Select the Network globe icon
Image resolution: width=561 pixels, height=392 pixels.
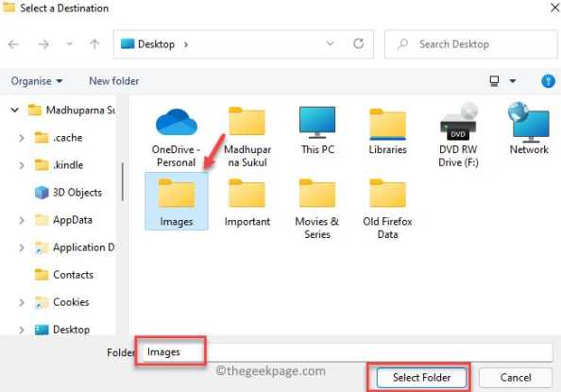point(529,122)
